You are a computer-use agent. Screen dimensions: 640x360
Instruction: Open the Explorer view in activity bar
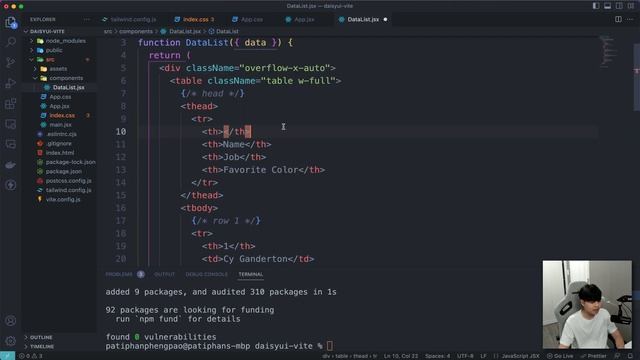coord(11,22)
